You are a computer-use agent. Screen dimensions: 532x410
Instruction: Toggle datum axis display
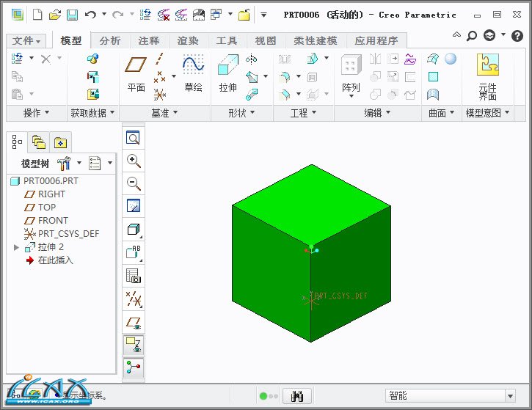point(134,298)
